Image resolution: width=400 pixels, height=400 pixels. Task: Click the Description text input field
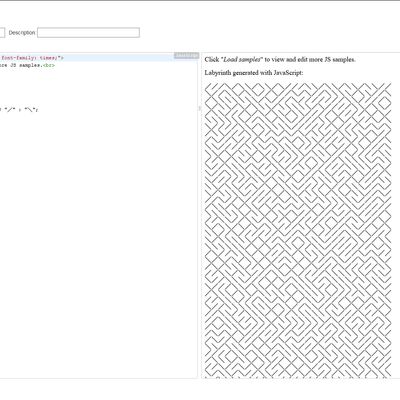88,33
